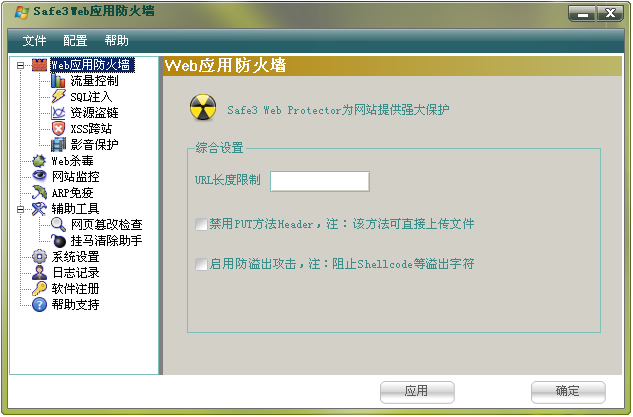
Task: Select 挂马清除助手 tree item
Action: click(x=107, y=241)
